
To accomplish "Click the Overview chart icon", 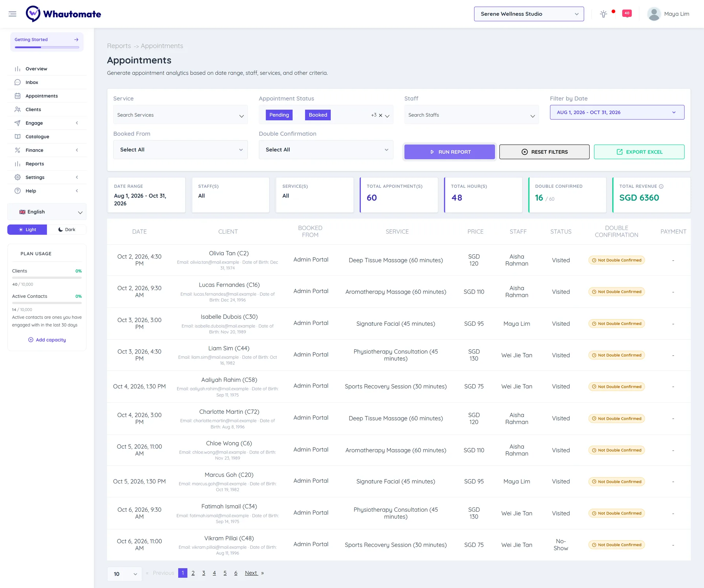I will pyautogui.click(x=17, y=69).
